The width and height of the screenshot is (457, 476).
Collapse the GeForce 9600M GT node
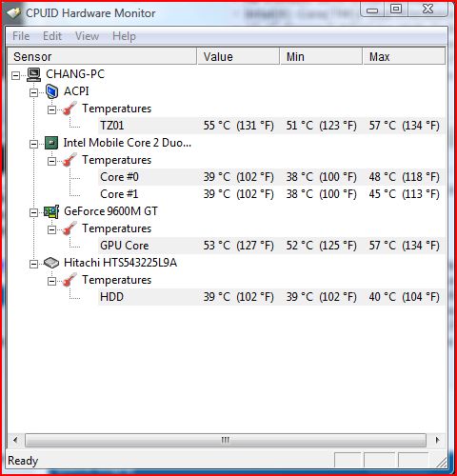pyautogui.click(x=33, y=212)
